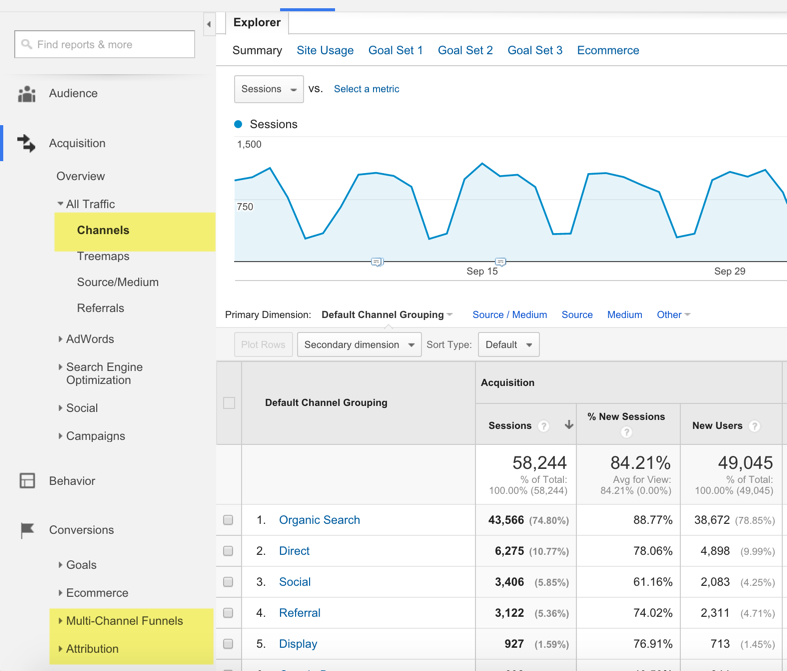Switch to the Ecommerce tab

pos(607,50)
